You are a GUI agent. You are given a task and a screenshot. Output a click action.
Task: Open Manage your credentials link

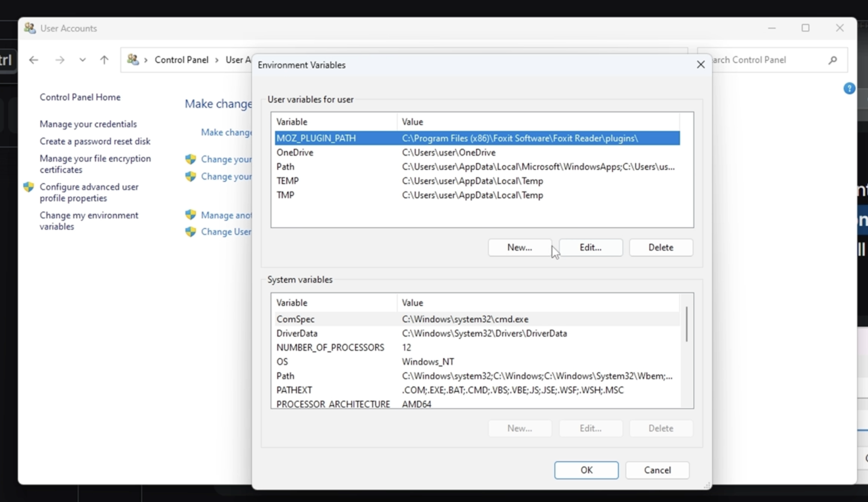[88, 124]
